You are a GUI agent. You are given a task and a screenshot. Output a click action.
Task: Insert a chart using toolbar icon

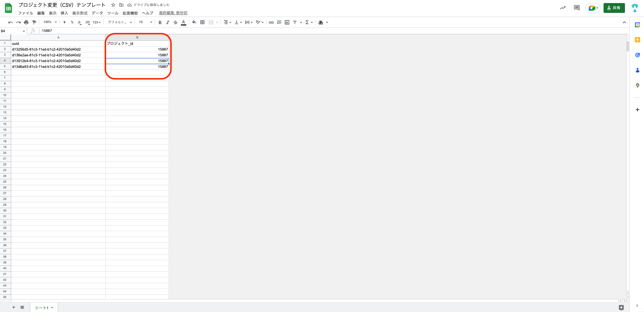[x=287, y=22]
